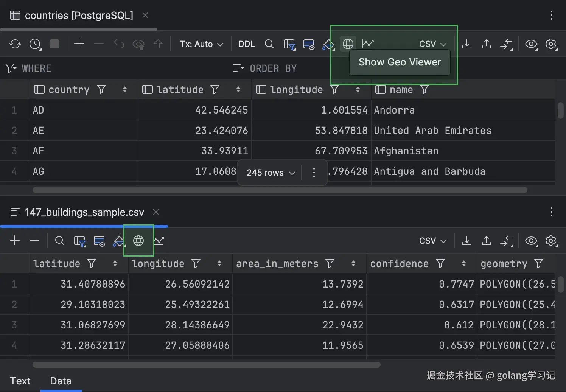Click the search icon in the CSV file toolbar
This screenshot has height=392, width=566.
(59, 241)
